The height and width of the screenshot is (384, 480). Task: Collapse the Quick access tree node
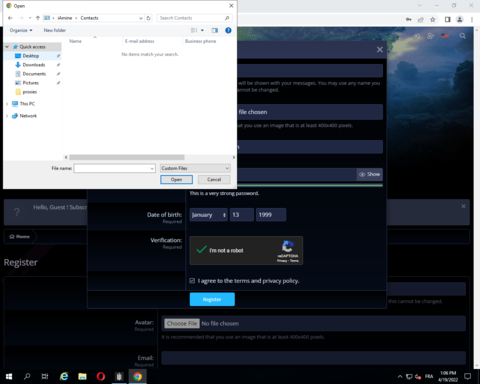[x=7, y=47]
